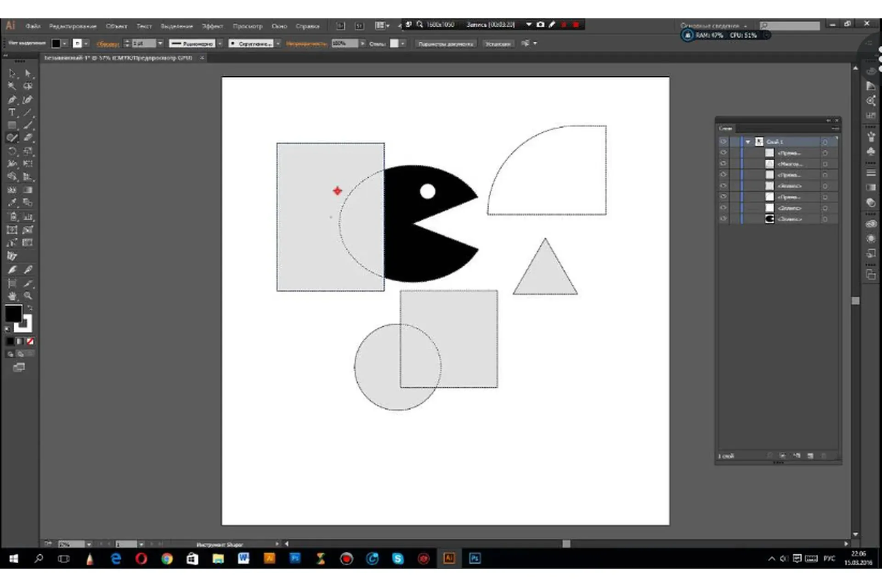Select the Gradient tool
This screenshot has height=588, width=882.
point(28,190)
